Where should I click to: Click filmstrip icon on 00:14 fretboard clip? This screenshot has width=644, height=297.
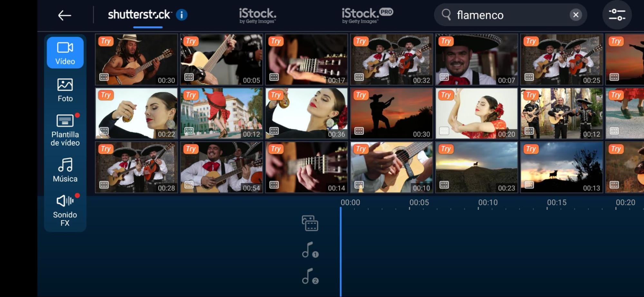(x=274, y=185)
